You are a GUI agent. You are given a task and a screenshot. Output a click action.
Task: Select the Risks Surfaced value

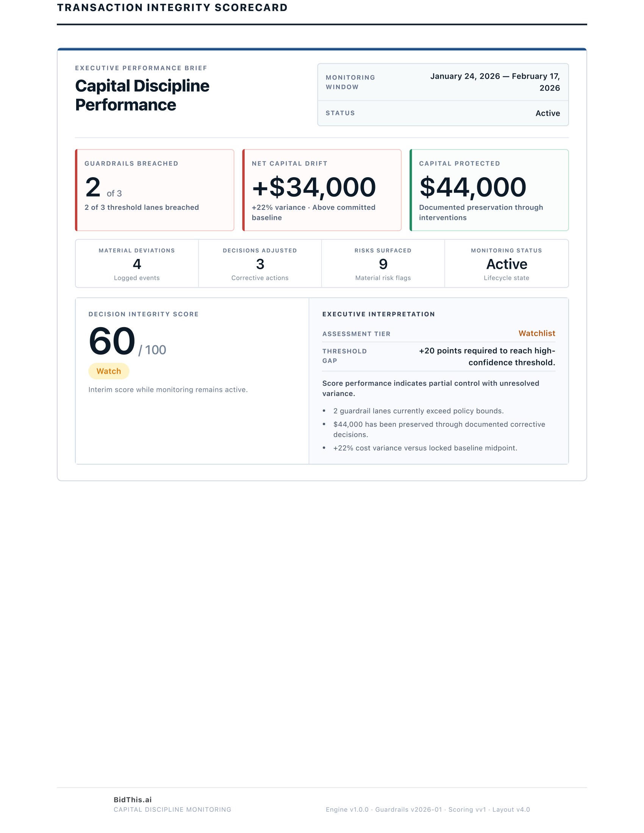tap(382, 263)
